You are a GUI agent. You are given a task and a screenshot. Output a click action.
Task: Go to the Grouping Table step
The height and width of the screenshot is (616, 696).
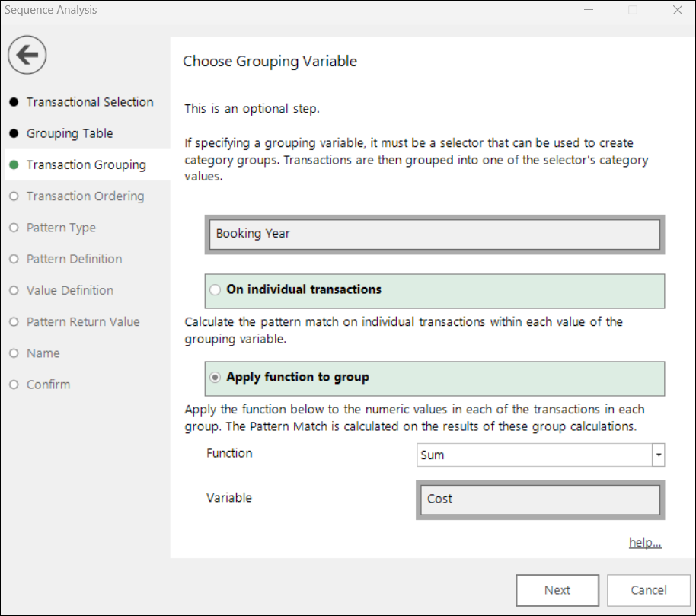70,133
